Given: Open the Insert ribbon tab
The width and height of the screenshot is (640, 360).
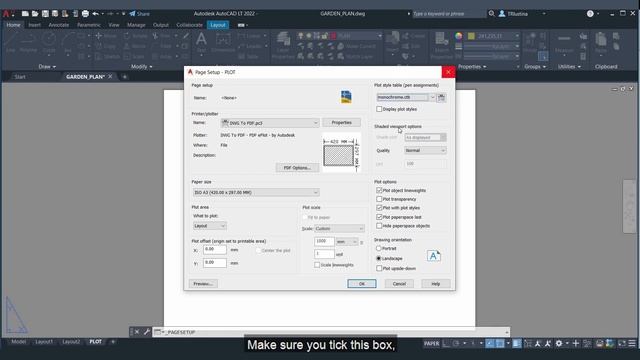Looking at the screenshot, I should pyautogui.click(x=34, y=25).
